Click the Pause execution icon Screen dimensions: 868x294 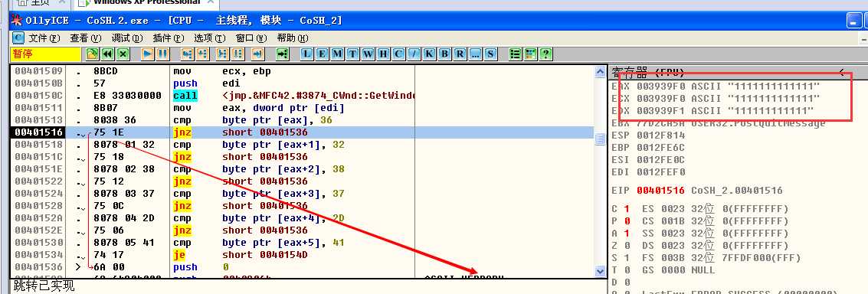tap(162, 54)
